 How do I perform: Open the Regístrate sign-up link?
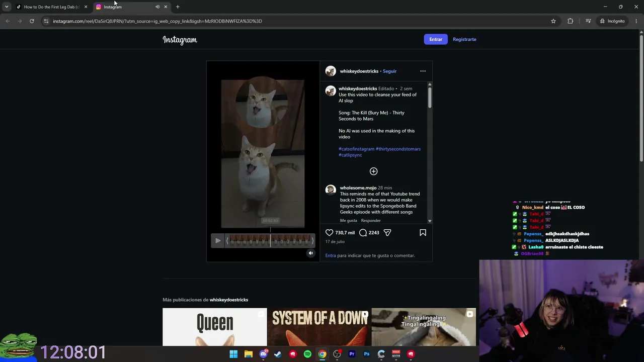464,39
